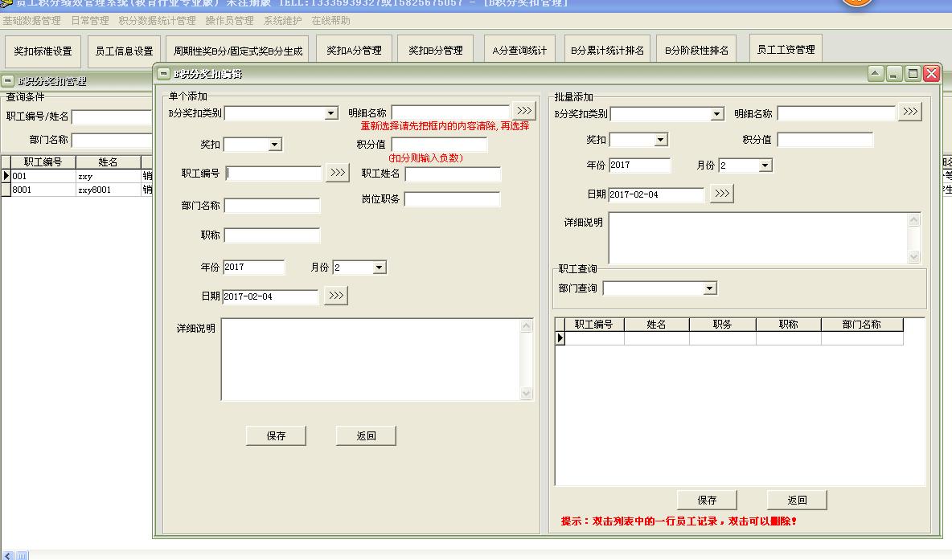Open B分累计统计排名
Viewport: 952px width, 560px height.
tap(609, 48)
